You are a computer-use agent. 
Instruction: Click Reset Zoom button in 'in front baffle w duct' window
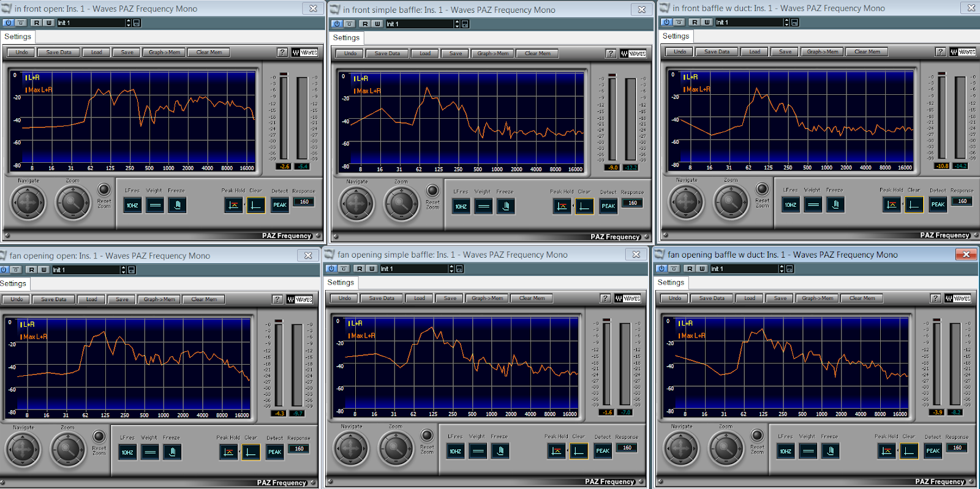click(762, 189)
